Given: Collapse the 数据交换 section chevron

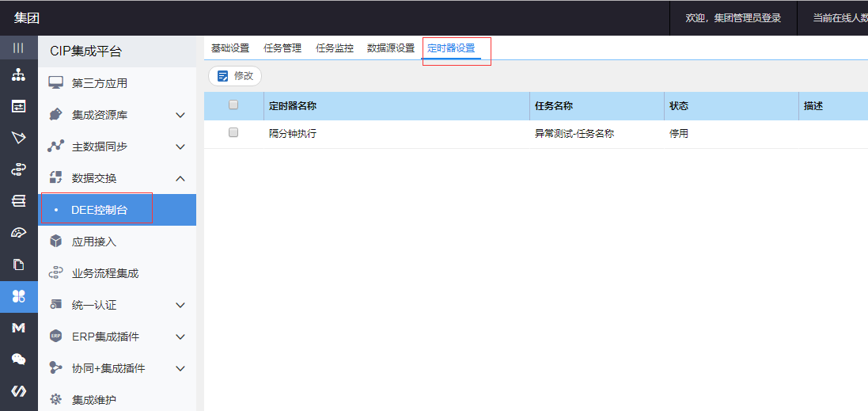Looking at the screenshot, I should pos(180,178).
